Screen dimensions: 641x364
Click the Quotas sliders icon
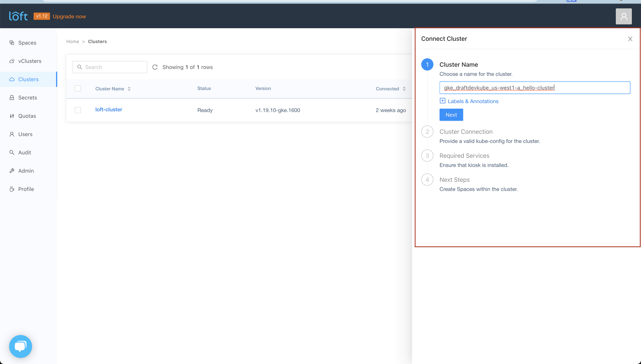tap(12, 116)
